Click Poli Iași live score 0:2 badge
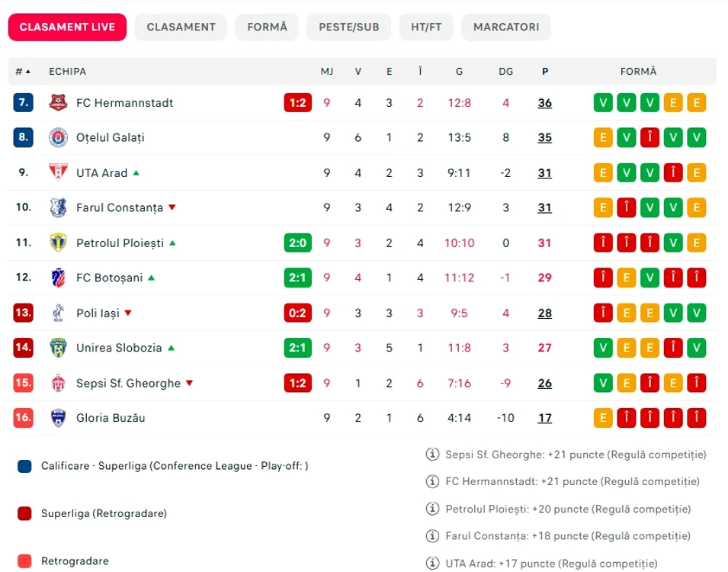 click(x=297, y=313)
